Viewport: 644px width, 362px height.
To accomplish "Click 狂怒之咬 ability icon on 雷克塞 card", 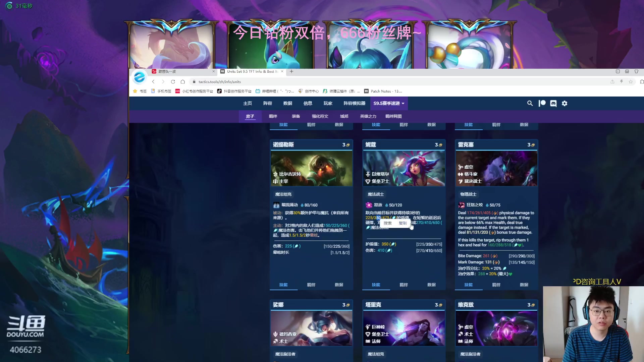I will (462, 205).
